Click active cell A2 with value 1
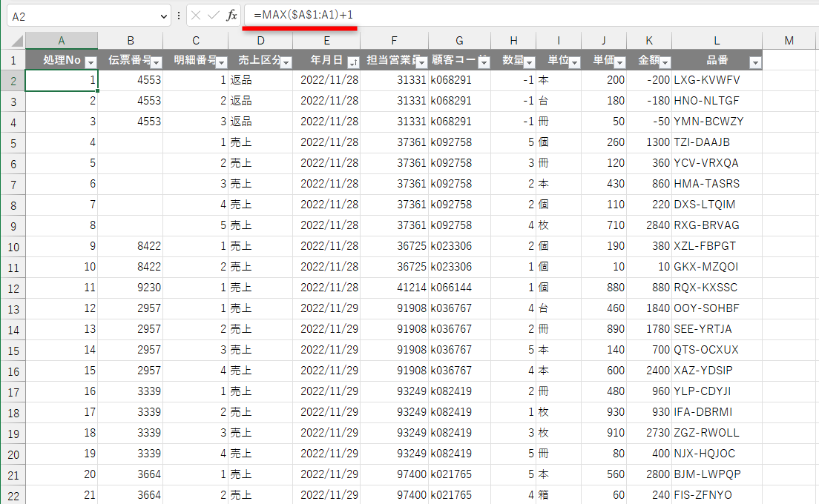 (62, 80)
